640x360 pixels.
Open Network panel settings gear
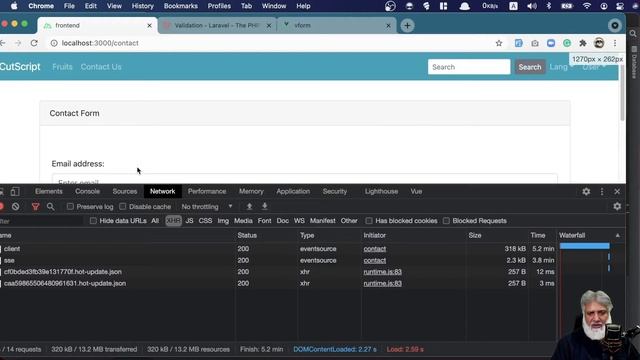tap(617, 207)
